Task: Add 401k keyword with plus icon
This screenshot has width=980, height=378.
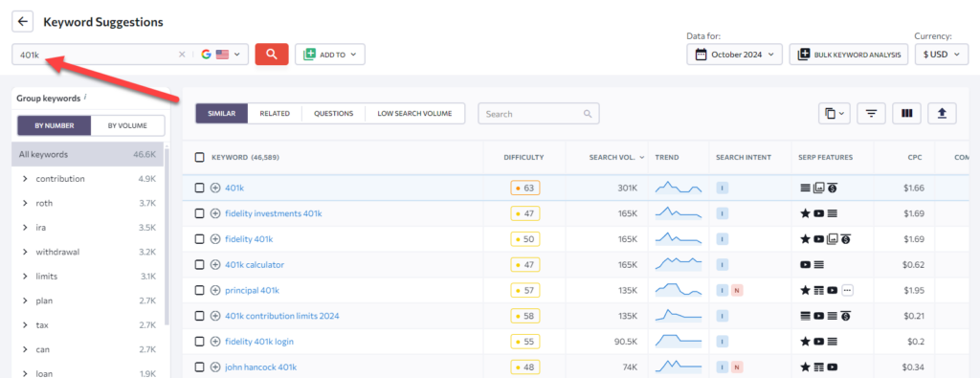Action: tap(215, 189)
